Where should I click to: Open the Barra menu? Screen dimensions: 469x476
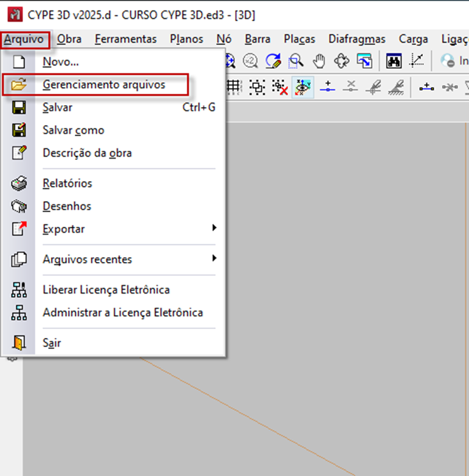point(258,39)
